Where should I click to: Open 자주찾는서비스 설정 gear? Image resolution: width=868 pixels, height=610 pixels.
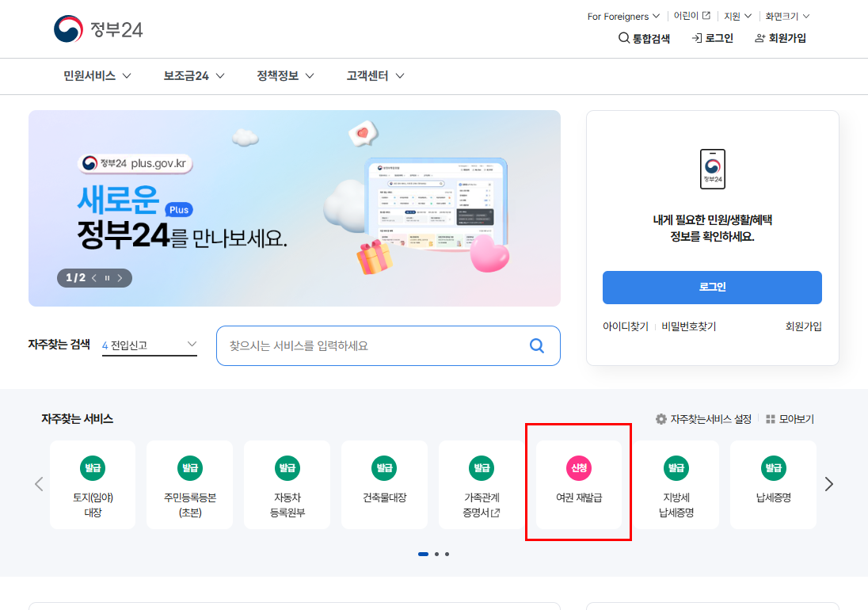(703, 419)
